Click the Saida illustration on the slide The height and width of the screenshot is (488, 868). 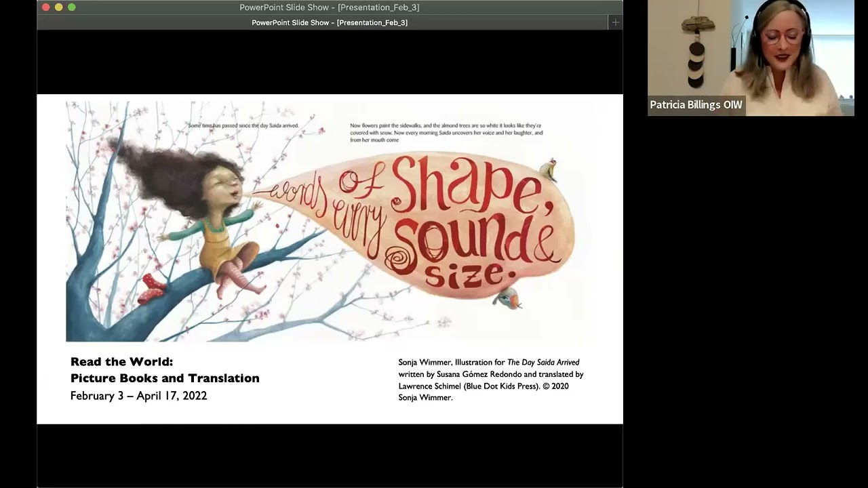328,222
